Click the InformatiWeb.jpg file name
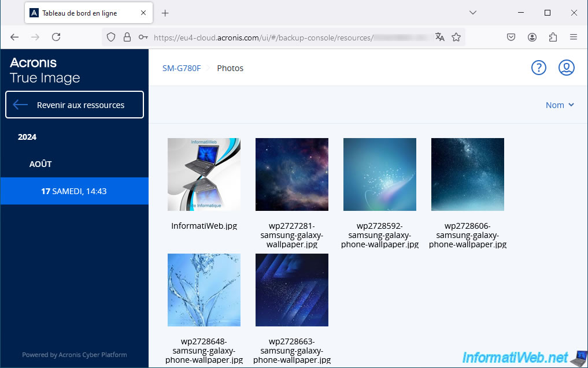 point(204,226)
